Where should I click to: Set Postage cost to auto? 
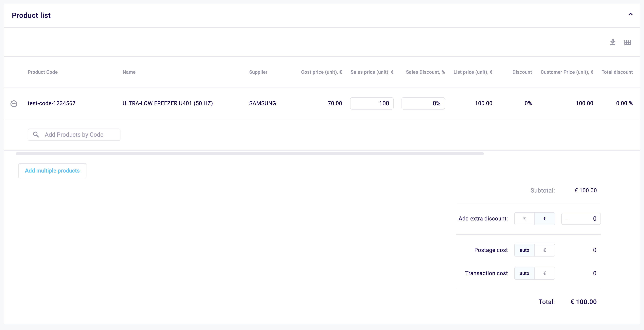(x=524, y=250)
